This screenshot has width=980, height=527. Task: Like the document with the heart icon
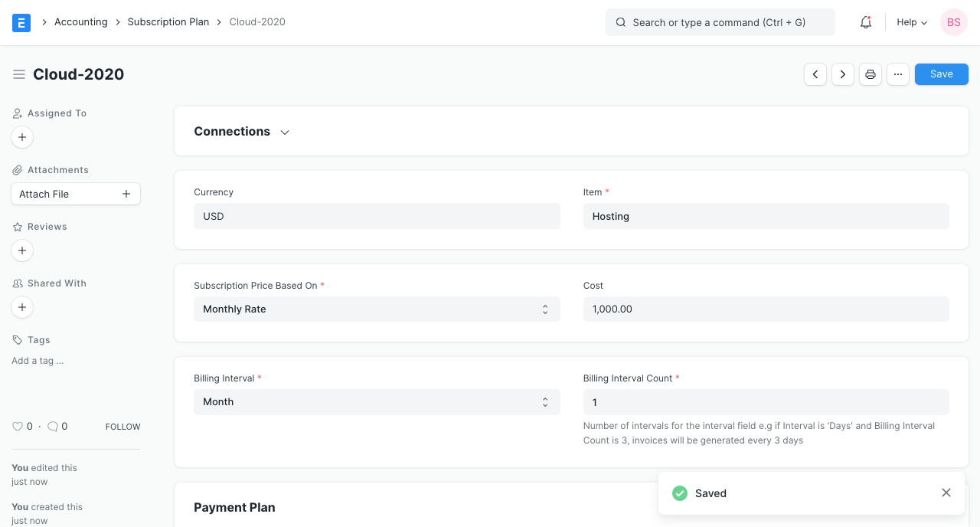tap(17, 426)
